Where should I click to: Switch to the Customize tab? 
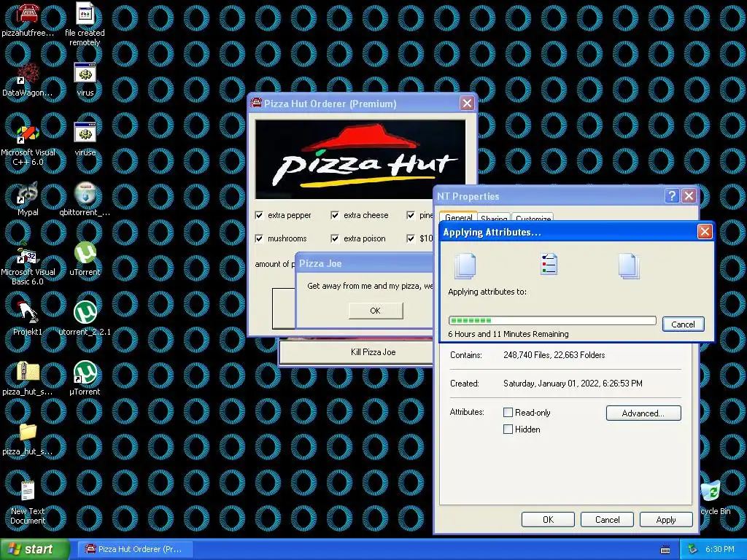pos(533,218)
